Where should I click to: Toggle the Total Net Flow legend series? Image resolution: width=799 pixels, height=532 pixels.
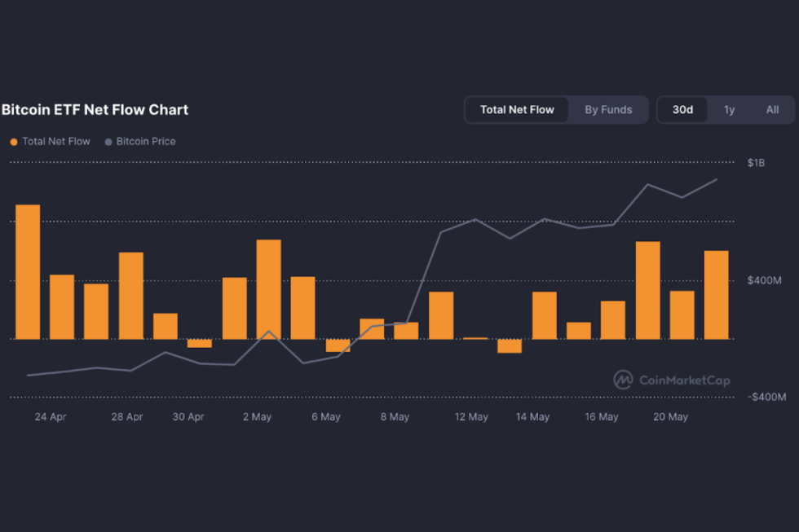[x=55, y=142]
